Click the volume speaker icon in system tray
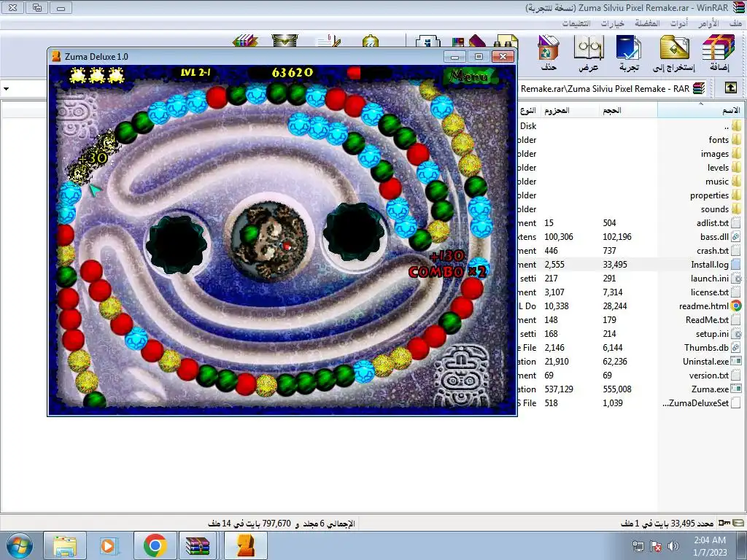 click(673, 546)
